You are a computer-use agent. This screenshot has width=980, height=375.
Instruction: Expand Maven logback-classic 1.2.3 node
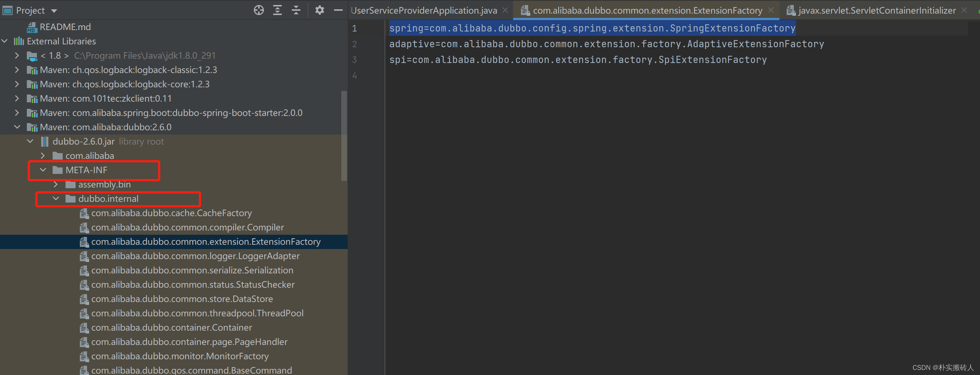17,70
